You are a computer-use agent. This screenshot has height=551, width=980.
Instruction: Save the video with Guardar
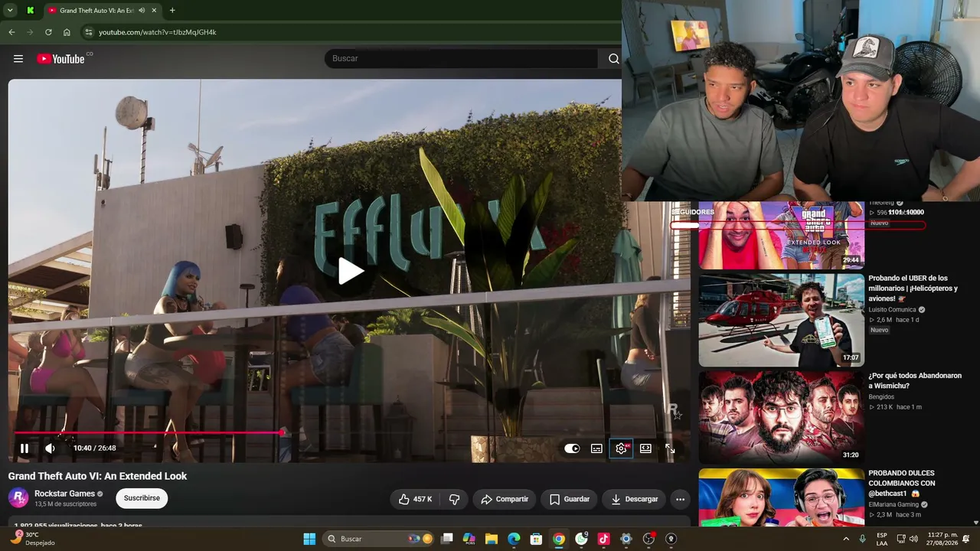[570, 499]
